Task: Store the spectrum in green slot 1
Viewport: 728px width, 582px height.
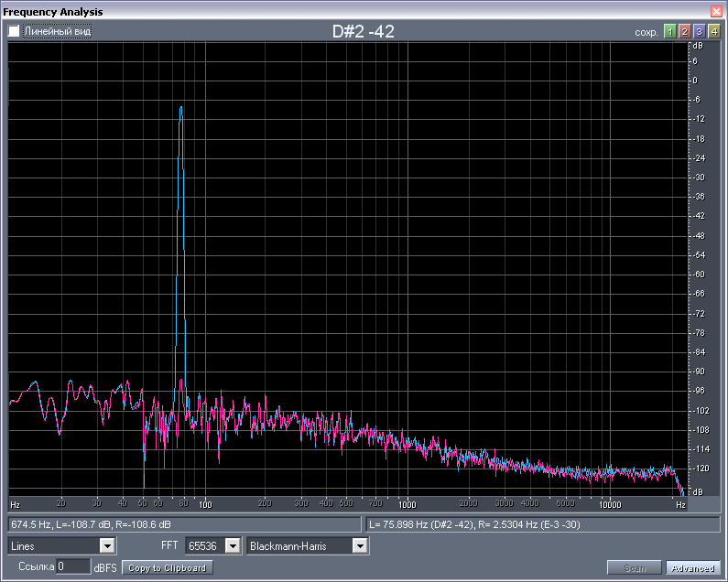Action: pos(669,31)
